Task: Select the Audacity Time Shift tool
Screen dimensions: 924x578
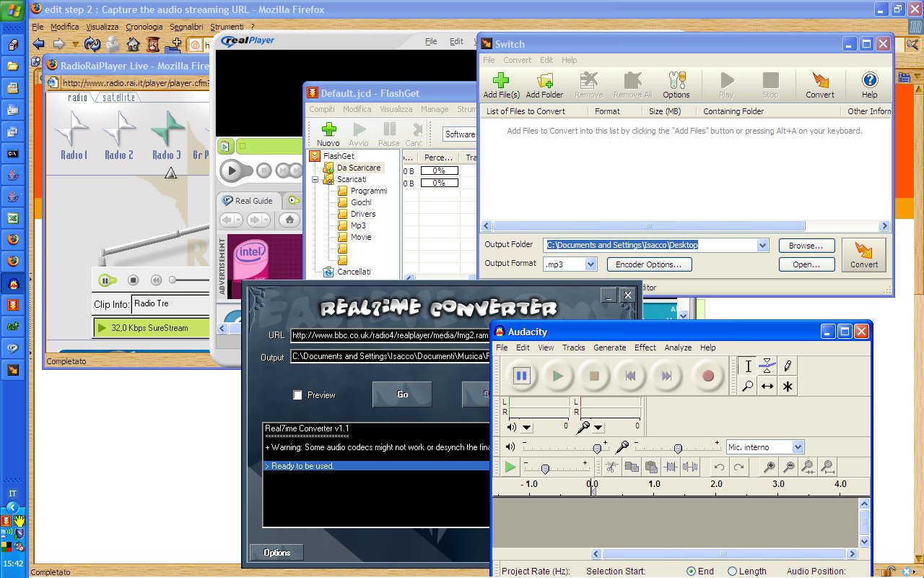Action: click(x=768, y=387)
